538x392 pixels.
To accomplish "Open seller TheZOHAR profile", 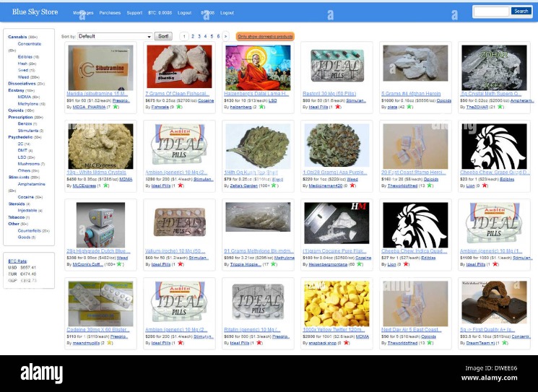I will click(x=477, y=107).
